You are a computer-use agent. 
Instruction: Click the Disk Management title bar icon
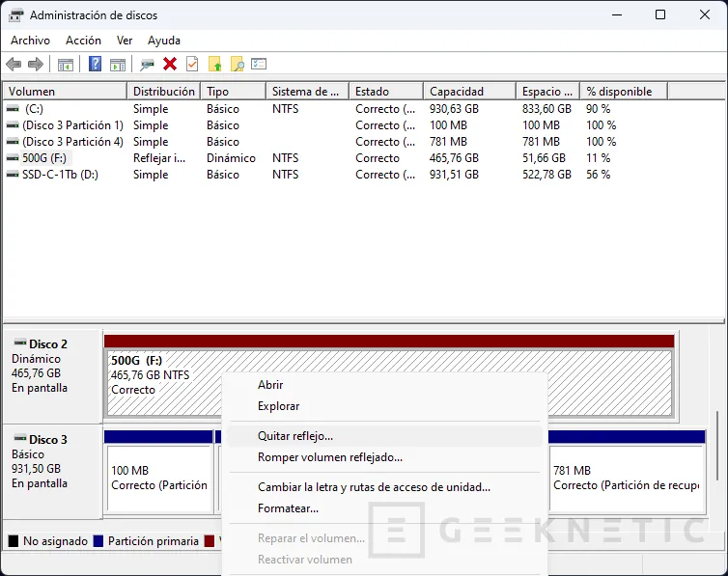tap(15, 15)
